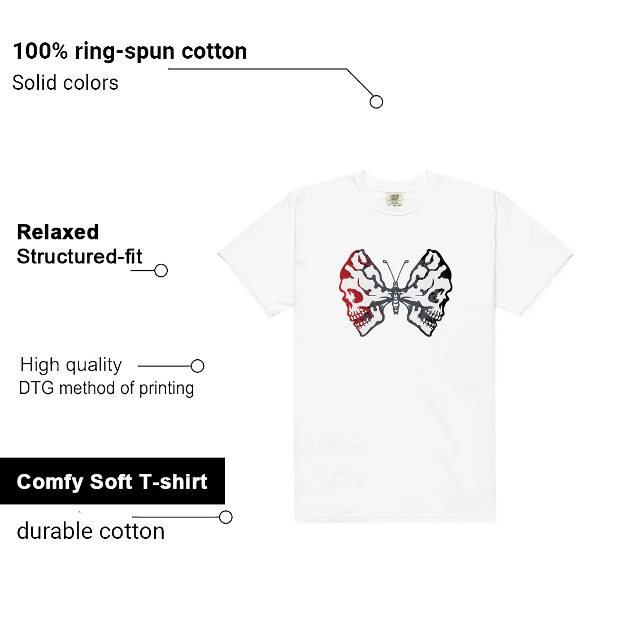Click the circle marker beside Structured-fit
Image resolution: width=644 pixels, height=644 pixels.
tap(161, 270)
